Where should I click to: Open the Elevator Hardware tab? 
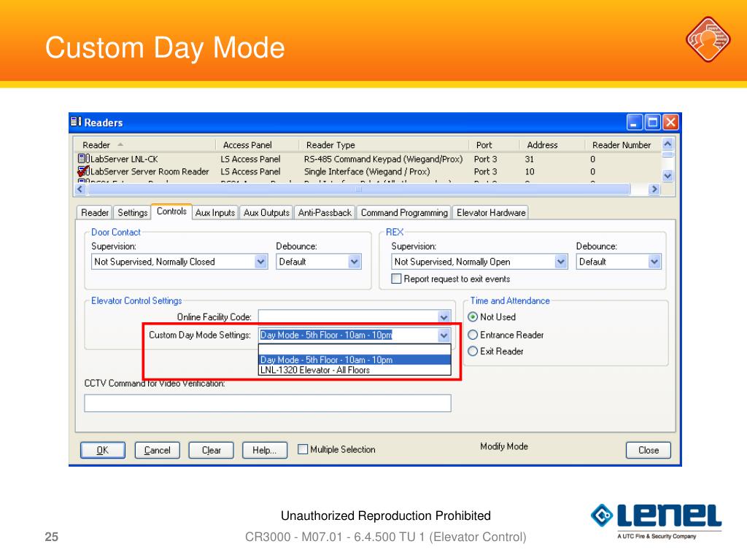[x=491, y=212]
